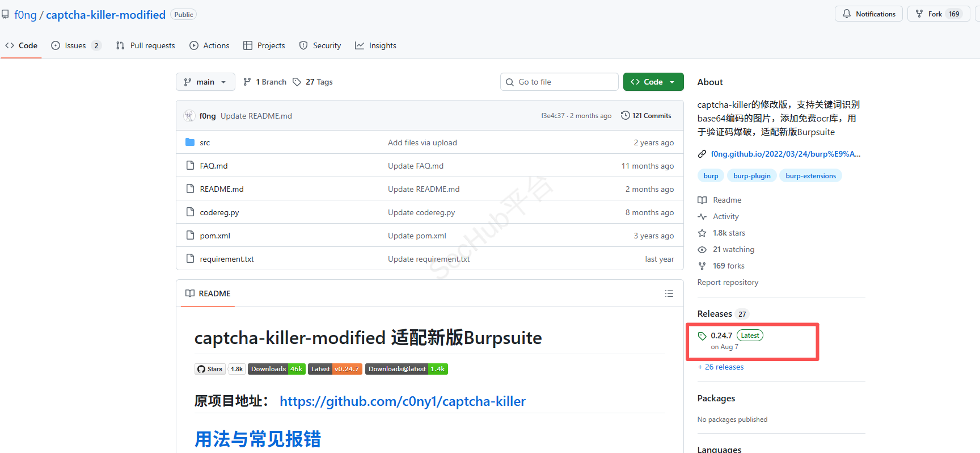The height and width of the screenshot is (453, 980).
Task: Click the Go to file search field
Action: [x=559, y=82]
